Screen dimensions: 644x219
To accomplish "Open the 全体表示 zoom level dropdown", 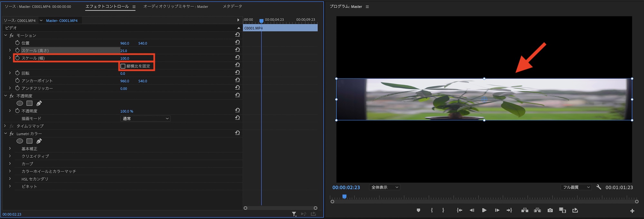I will pyautogui.click(x=384, y=187).
